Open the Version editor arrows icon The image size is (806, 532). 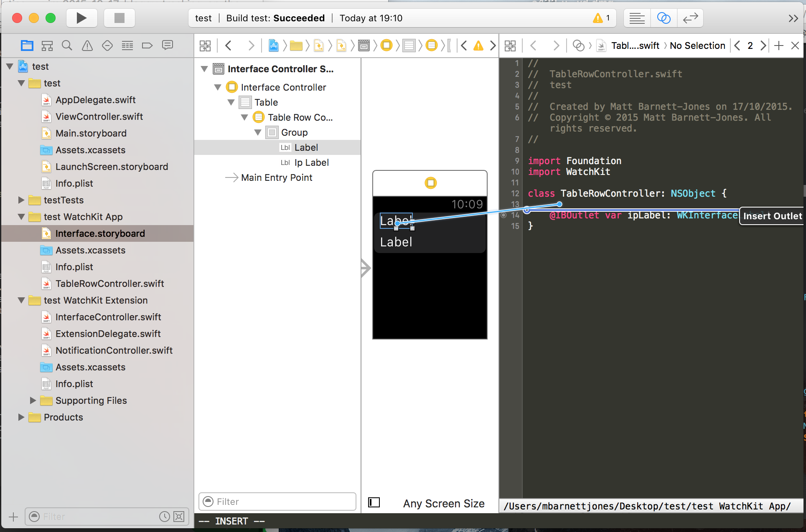[690, 18]
